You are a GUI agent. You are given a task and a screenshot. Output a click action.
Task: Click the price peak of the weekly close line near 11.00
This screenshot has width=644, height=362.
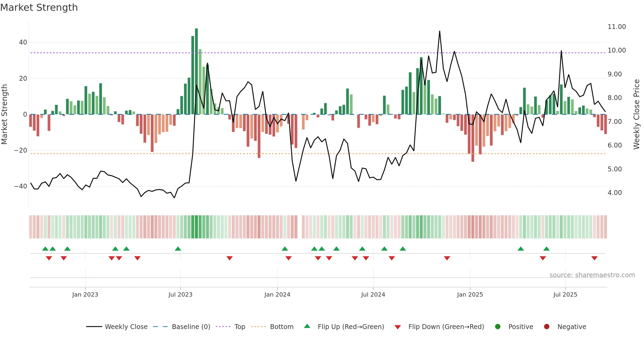click(x=440, y=31)
